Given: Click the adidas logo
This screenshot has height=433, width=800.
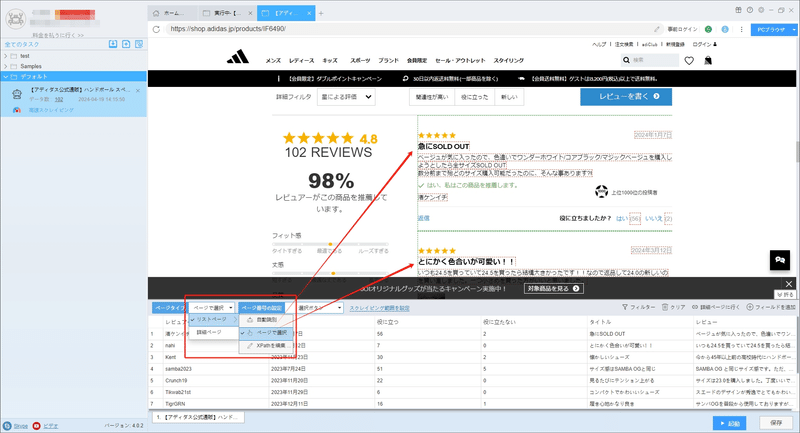Looking at the screenshot, I should pos(238,57).
